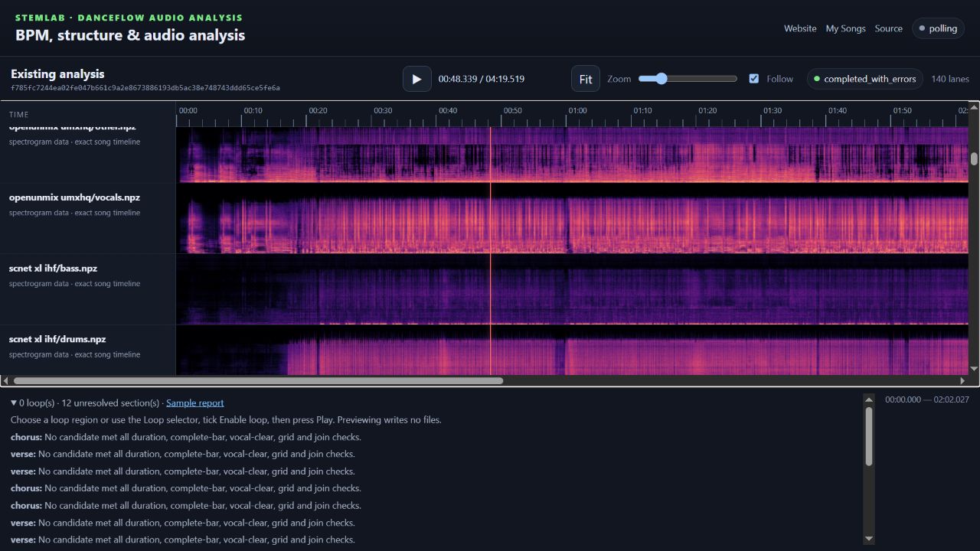The image size is (980, 551).
Task: Click the drums.npz spectrogram
Action: (572, 350)
